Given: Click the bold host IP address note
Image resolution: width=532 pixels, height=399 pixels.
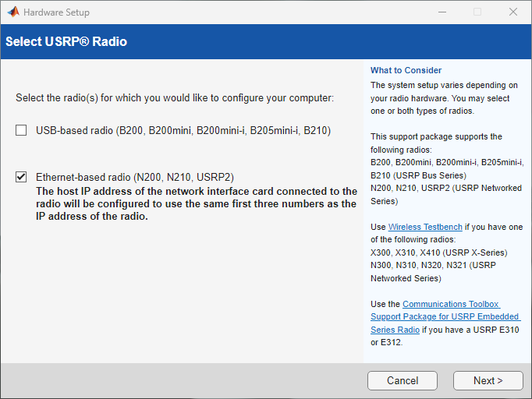Looking at the screenshot, I should click(196, 204).
